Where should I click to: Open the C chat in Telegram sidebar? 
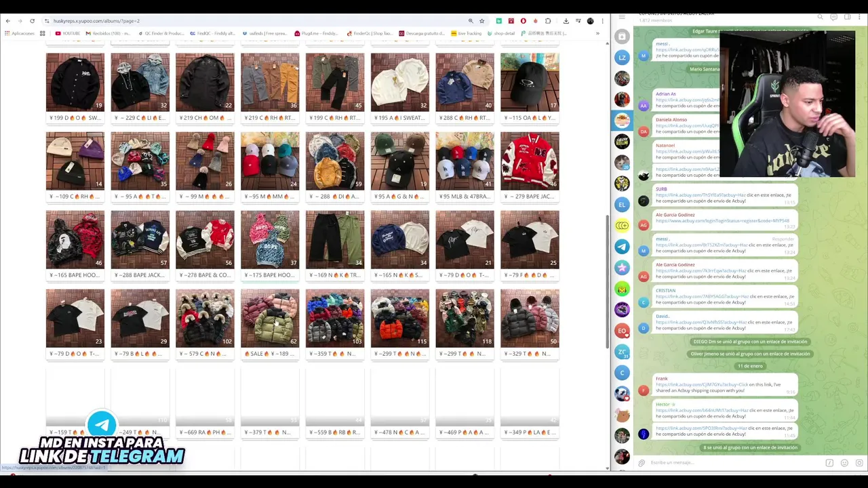point(622,373)
